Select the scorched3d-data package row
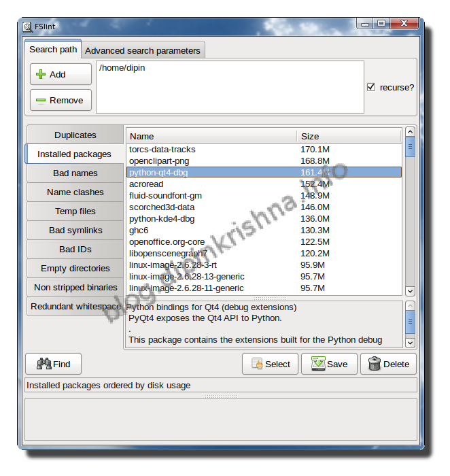450x476 pixels. coord(264,207)
